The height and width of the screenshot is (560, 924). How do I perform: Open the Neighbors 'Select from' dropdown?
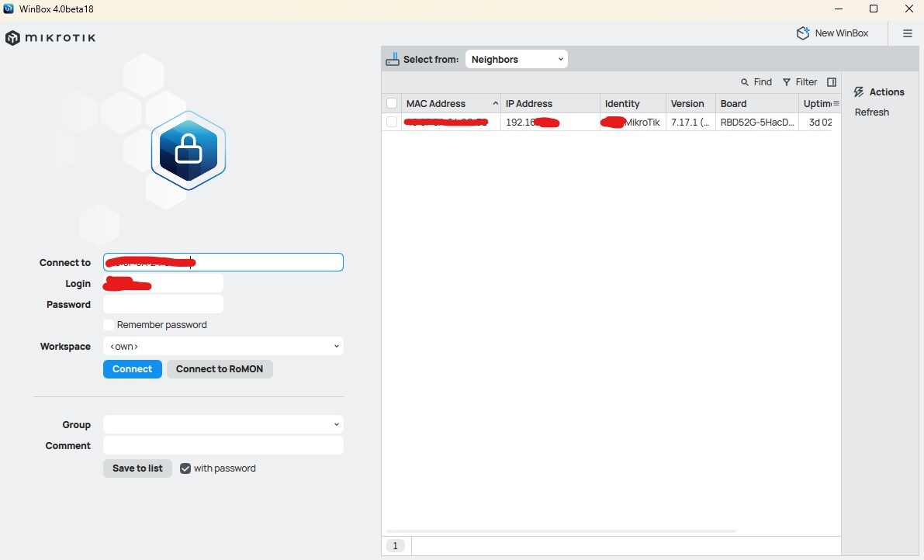516,60
